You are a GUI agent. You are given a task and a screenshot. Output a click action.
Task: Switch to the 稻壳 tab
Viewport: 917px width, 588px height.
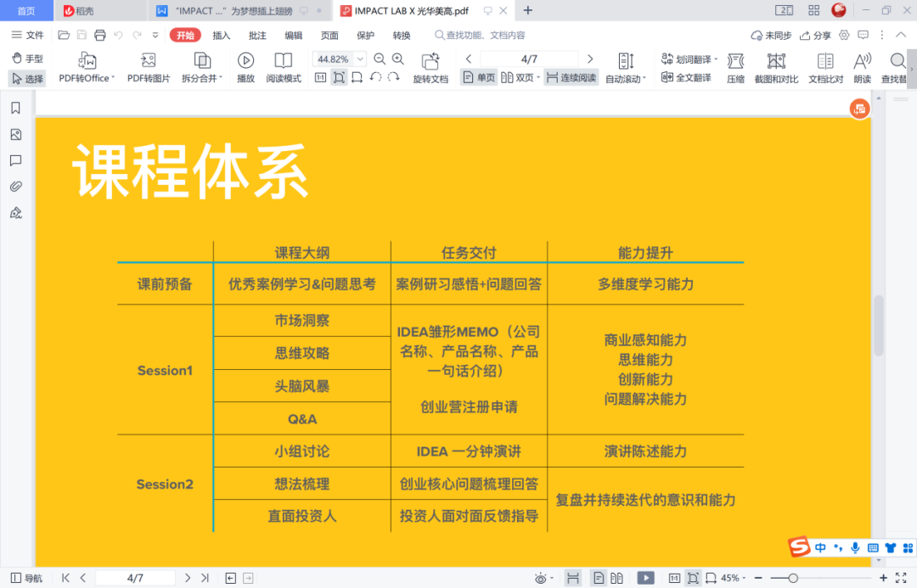coord(85,10)
